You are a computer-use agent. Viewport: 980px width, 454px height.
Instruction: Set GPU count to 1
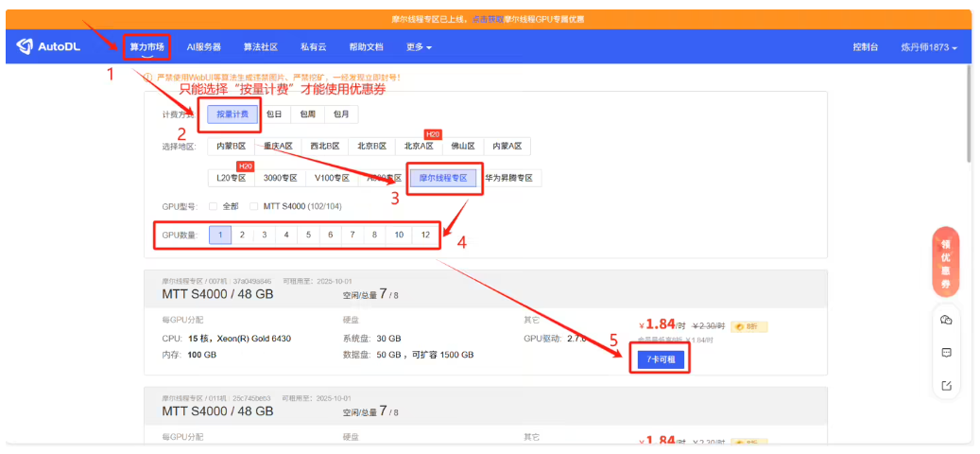(x=220, y=236)
